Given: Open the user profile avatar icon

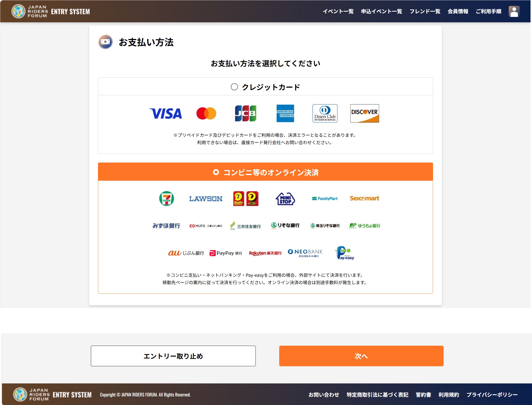Looking at the screenshot, I should 514,11.
